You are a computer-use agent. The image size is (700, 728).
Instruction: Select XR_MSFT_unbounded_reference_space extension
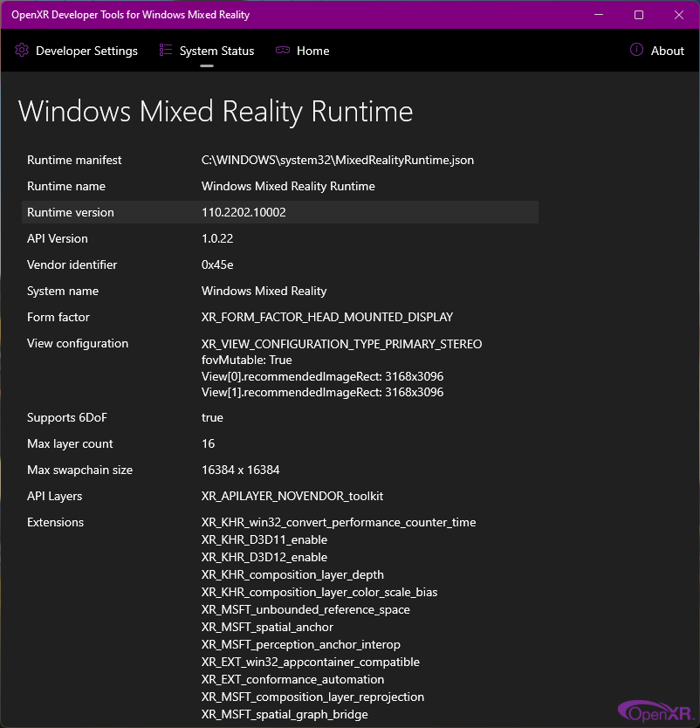coord(305,610)
